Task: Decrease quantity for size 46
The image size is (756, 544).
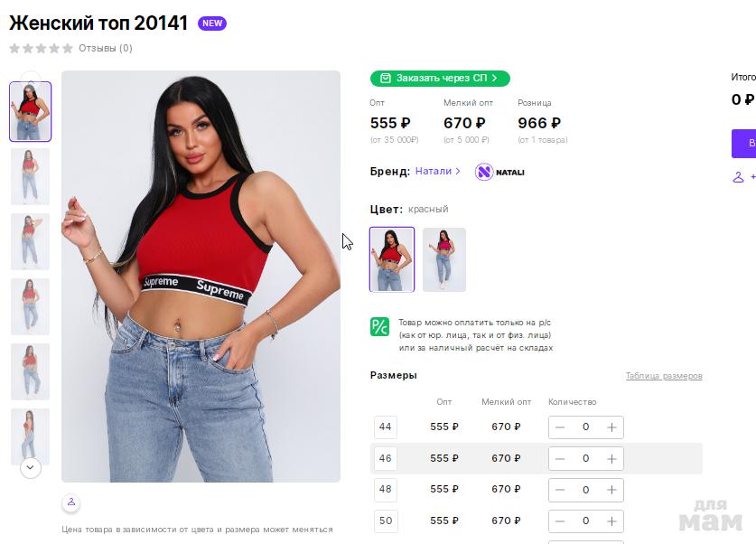Action: pyautogui.click(x=561, y=459)
